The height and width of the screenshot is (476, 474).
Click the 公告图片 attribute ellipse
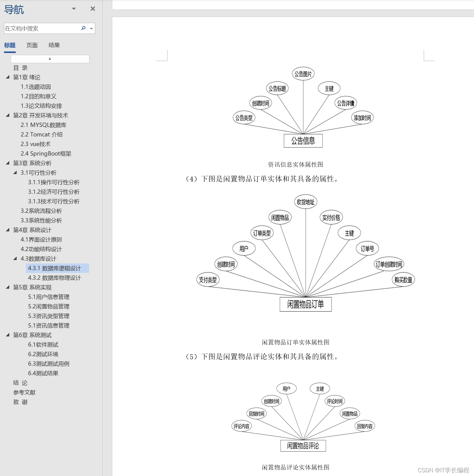click(x=303, y=74)
